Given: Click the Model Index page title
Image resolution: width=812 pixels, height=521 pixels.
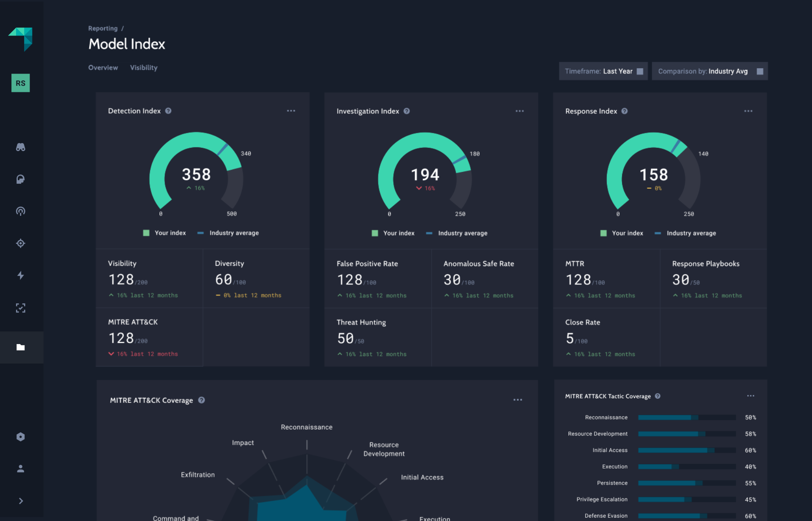Looking at the screenshot, I should [x=127, y=44].
